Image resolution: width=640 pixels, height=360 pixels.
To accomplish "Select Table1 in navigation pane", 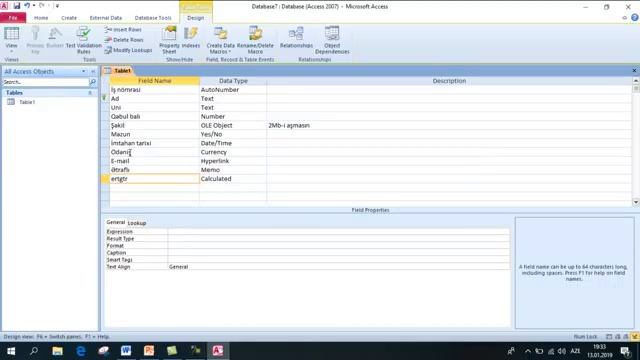I will pyautogui.click(x=27, y=102).
